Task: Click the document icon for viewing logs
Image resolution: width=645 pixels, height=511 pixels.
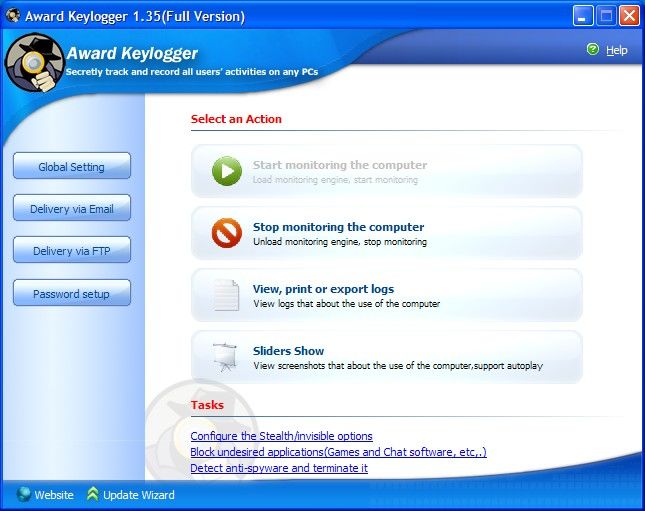Action: 226,295
